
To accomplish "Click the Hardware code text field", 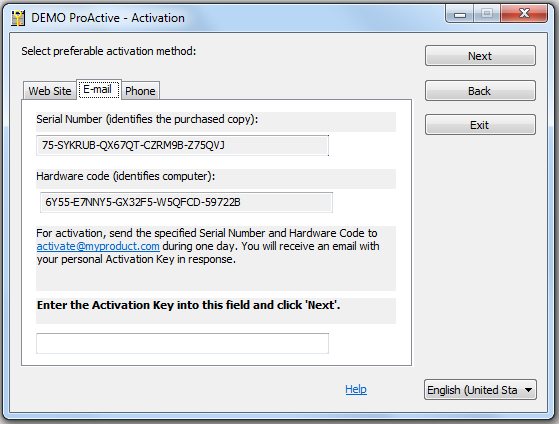I will tap(186, 202).
